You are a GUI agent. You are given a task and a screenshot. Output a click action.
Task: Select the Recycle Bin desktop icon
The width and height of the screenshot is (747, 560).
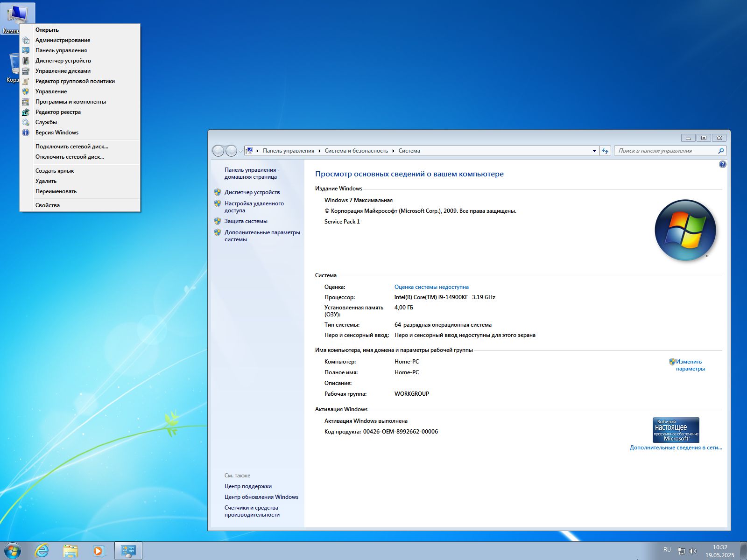coord(14,68)
